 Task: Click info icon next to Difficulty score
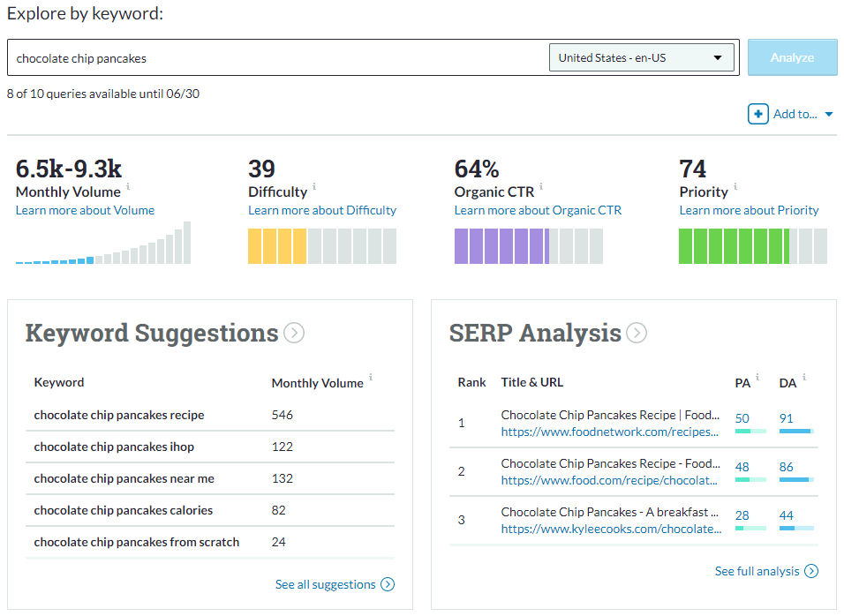point(314,186)
